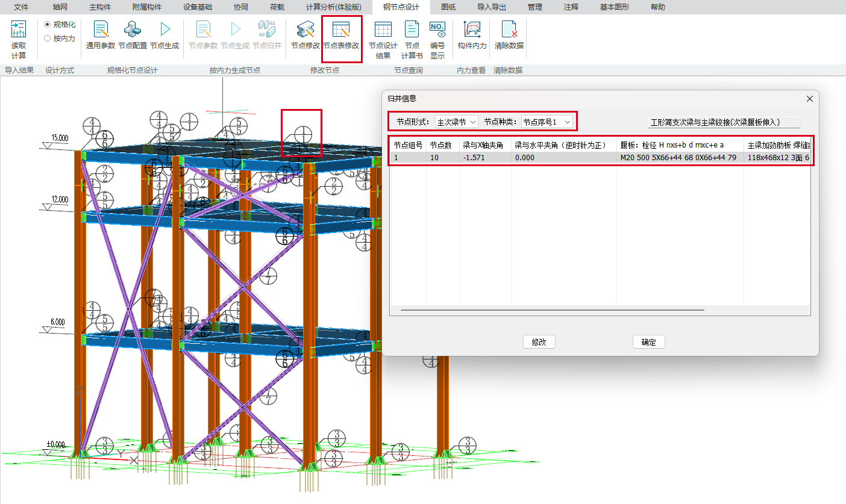Select the 规格化 radio button

(48, 24)
